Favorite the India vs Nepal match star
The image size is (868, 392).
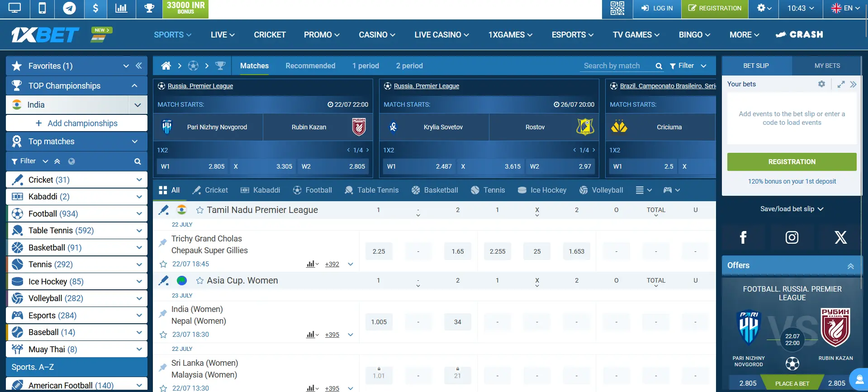[163, 335]
